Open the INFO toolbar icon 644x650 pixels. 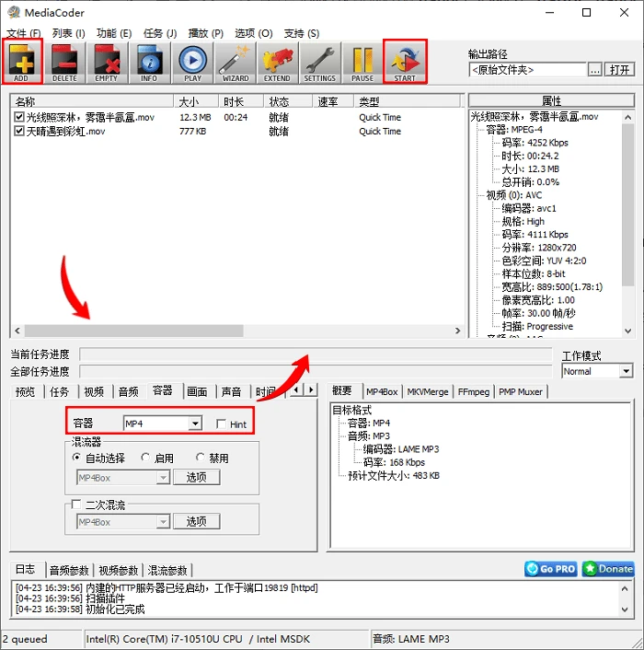coord(149,63)
